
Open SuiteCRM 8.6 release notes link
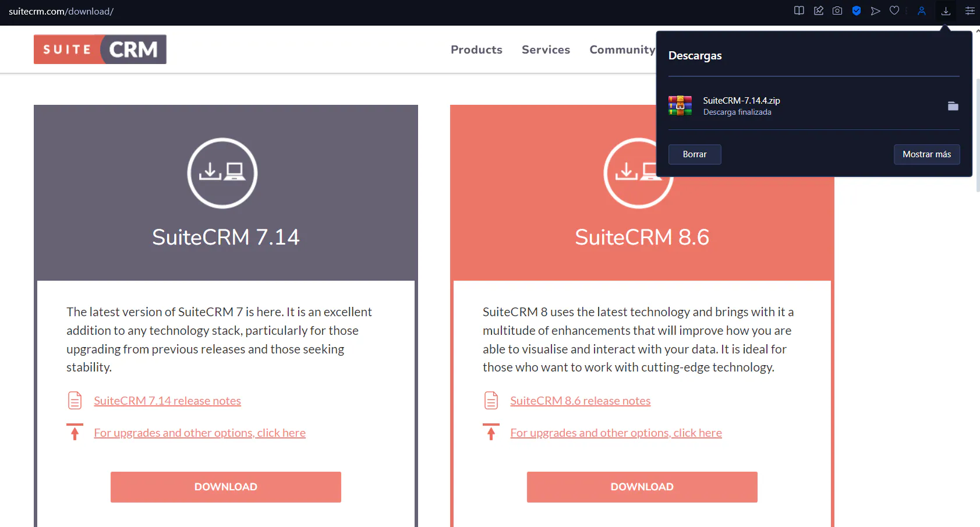click(x=580, y=401)
